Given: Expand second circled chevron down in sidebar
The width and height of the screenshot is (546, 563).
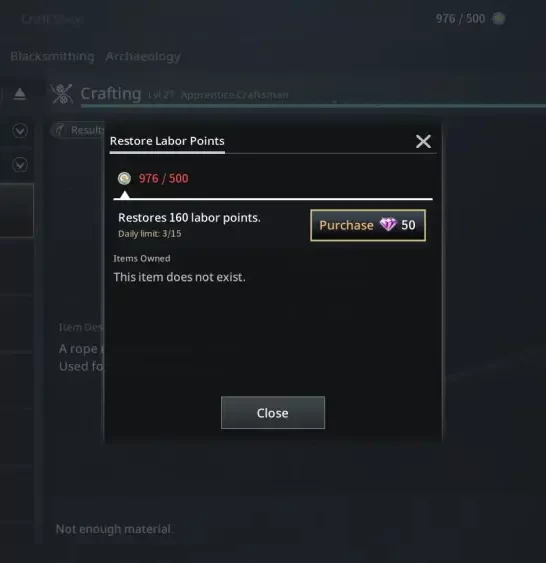Looking at the screenshot, I should tap(20, 165).
